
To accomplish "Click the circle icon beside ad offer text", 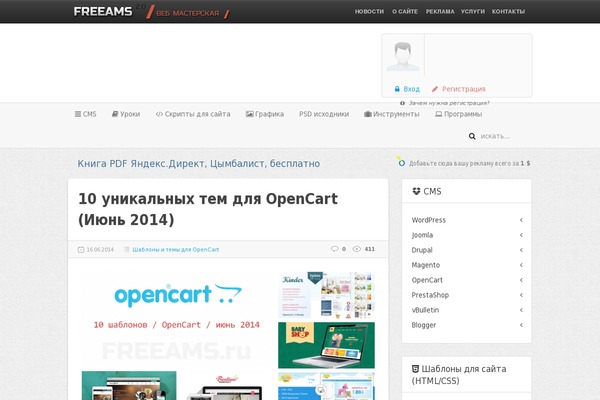I will click(x=401, y=162).
